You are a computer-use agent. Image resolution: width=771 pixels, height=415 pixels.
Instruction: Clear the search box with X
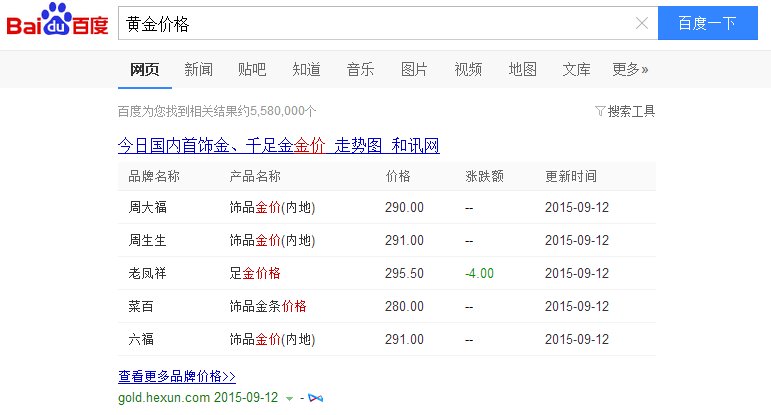point(641,23)
